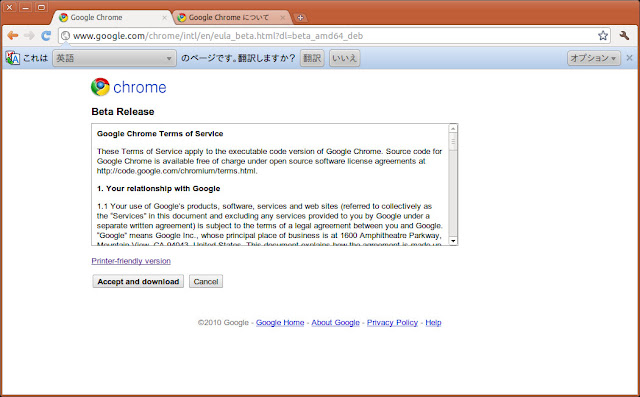Open the 英語 language dropdown

click(114, 58)
